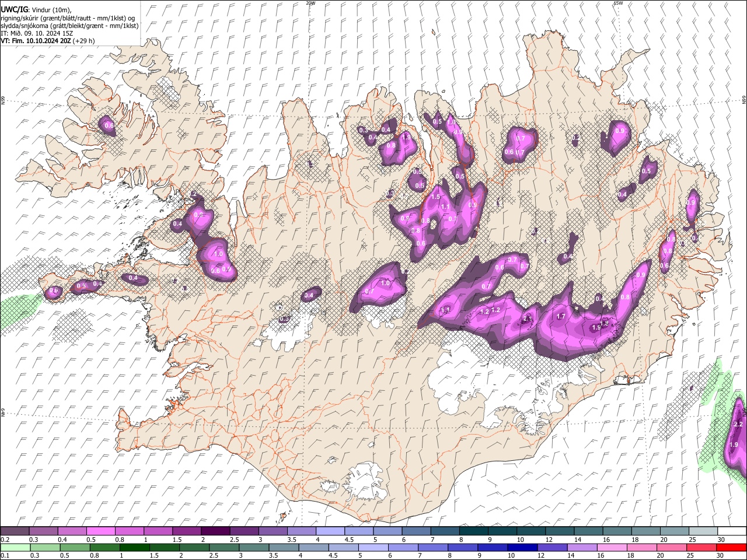Screen dimensions: 747x560
Task: Select the pale grey swatch labeled 25
Action: pos(703,531)
